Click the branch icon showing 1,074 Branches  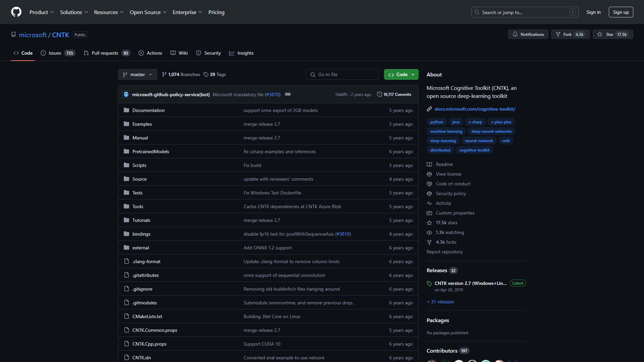click(x=164, y=74)
